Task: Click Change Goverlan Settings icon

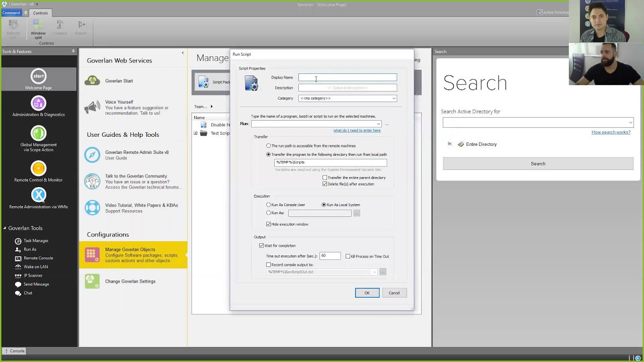Action: pyautogui.click(x=92, y=281)
